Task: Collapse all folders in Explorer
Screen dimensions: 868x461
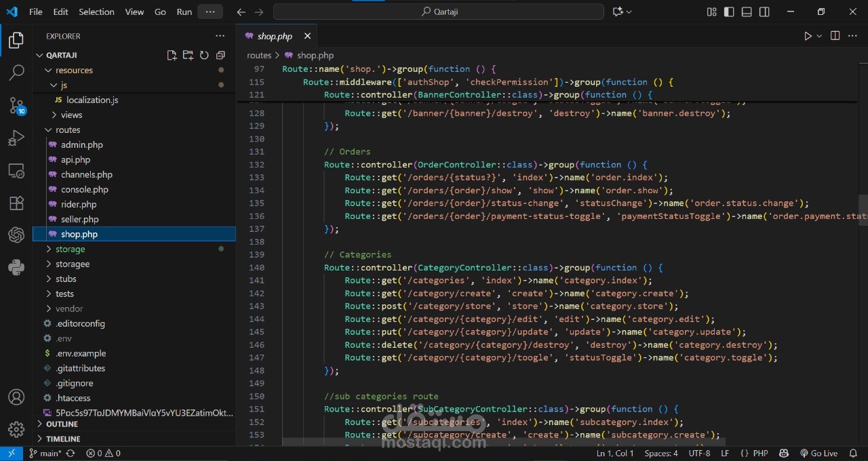Action: point(220,56)
